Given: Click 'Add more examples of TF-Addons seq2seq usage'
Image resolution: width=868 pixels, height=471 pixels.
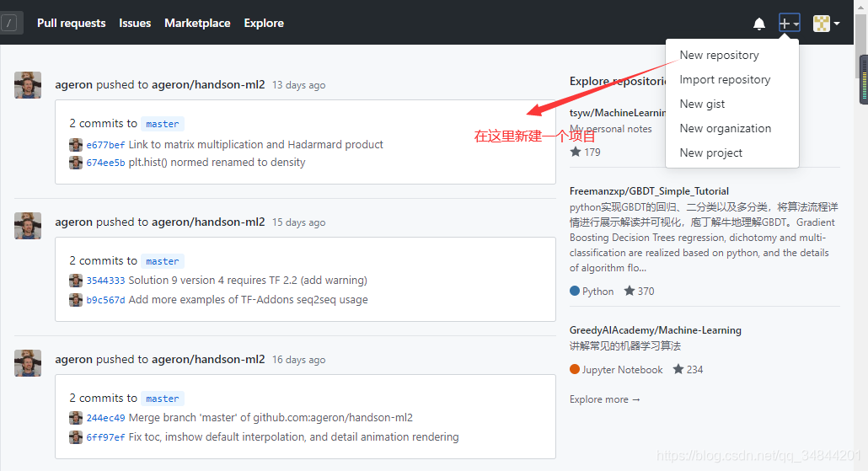Looking at the screenshot, I should [x=248, y=299].
